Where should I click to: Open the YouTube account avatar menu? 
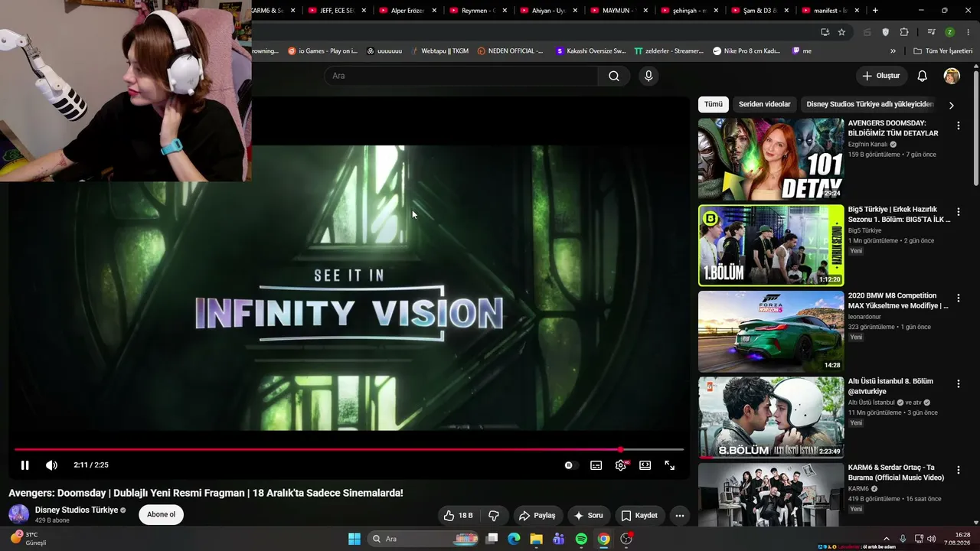click(952, 76)
